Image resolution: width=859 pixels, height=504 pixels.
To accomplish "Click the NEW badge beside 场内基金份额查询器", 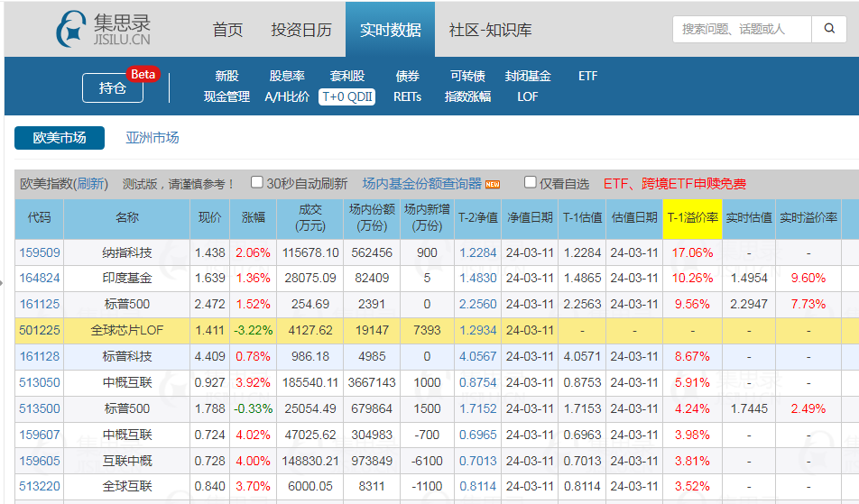I will [x=493, y=184].
